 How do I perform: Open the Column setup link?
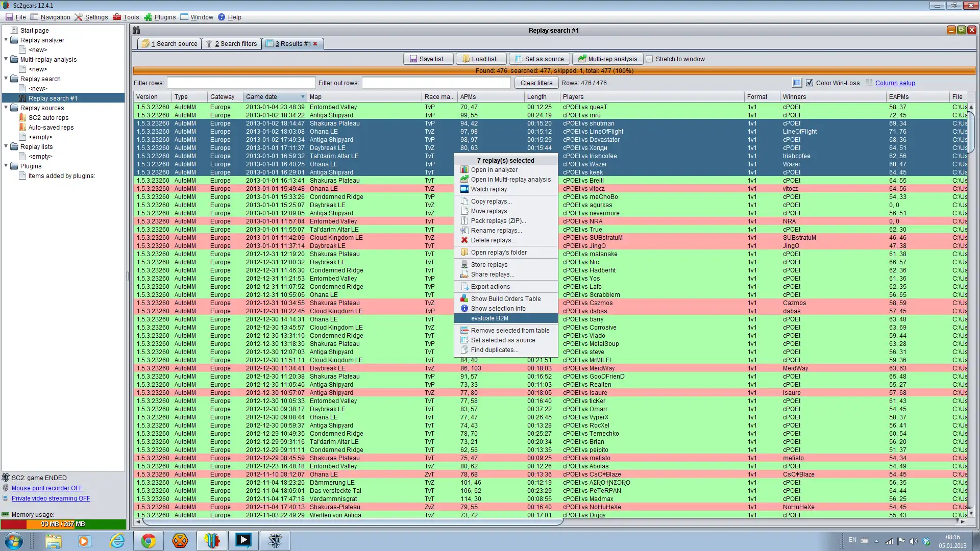click(x=895, y=83)
